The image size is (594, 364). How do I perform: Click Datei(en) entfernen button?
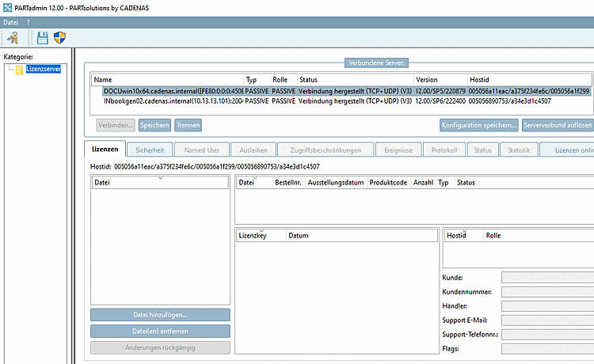point(160,331)
